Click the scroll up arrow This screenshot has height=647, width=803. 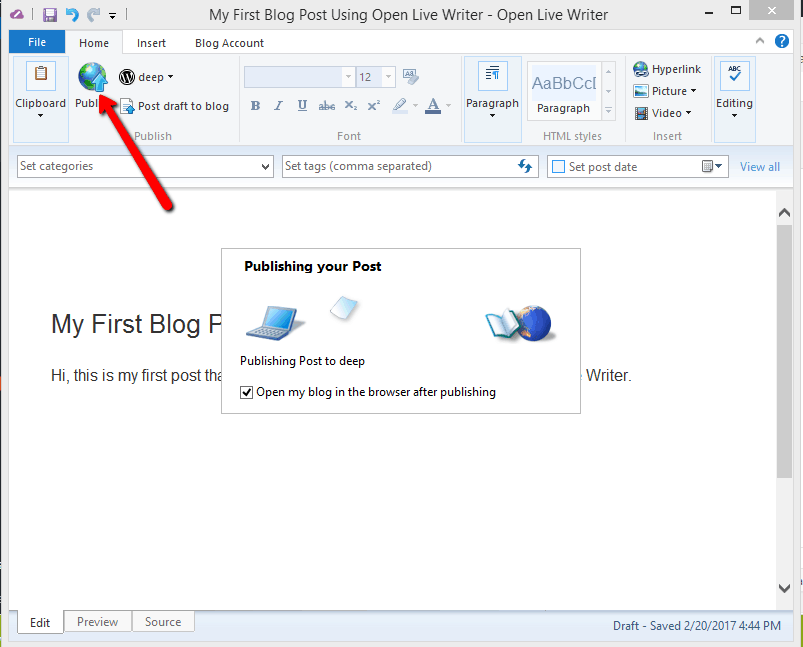click(x=784, y=213)
